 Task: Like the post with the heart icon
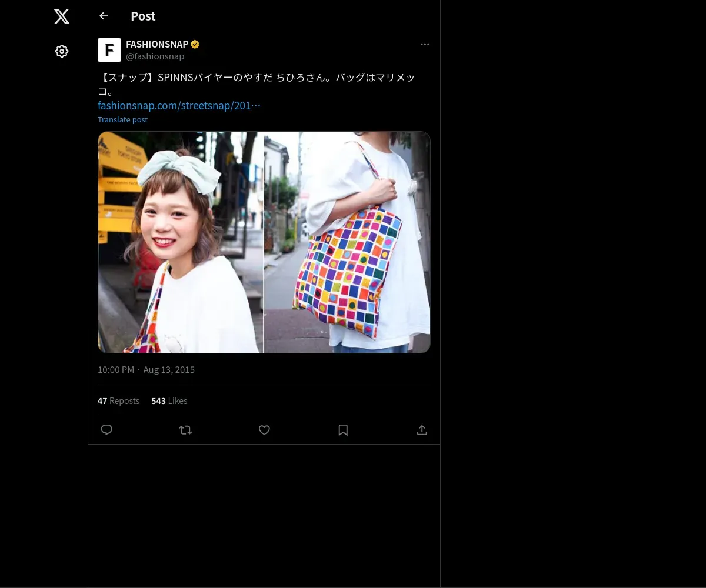coord(264,430)
